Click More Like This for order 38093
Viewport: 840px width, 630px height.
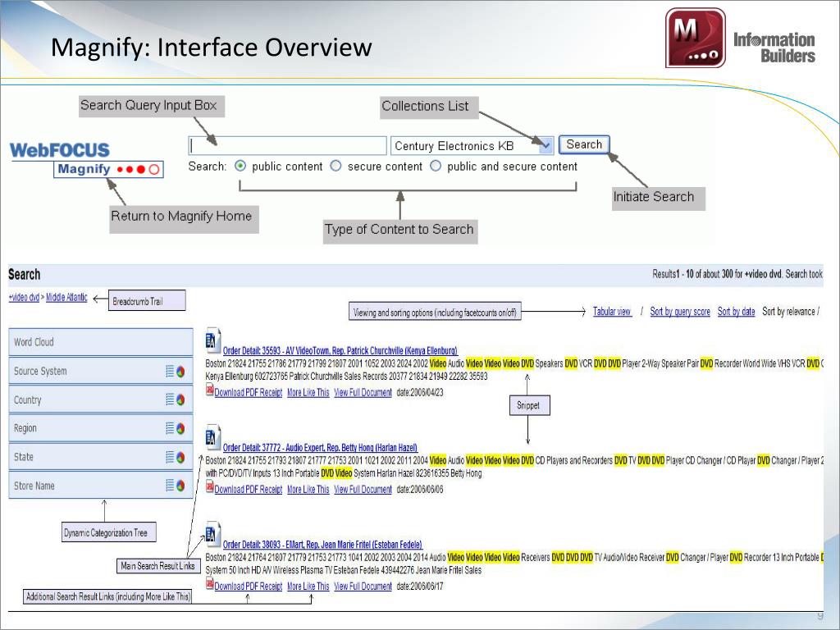click(308, 587)
